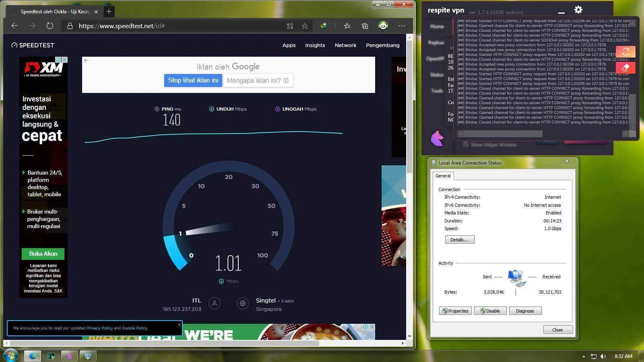
Task: Refresh log in respite vpn window
Action: [x=625, y=51]
